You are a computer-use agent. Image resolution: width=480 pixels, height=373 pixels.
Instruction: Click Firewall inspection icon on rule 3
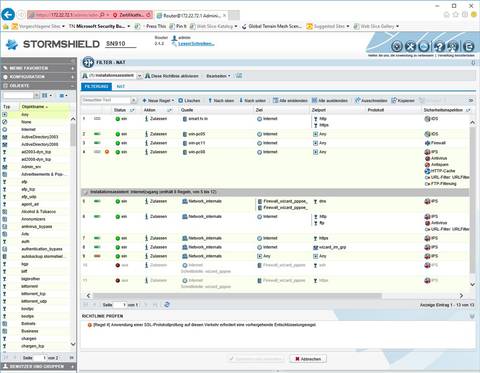[427, 143]
